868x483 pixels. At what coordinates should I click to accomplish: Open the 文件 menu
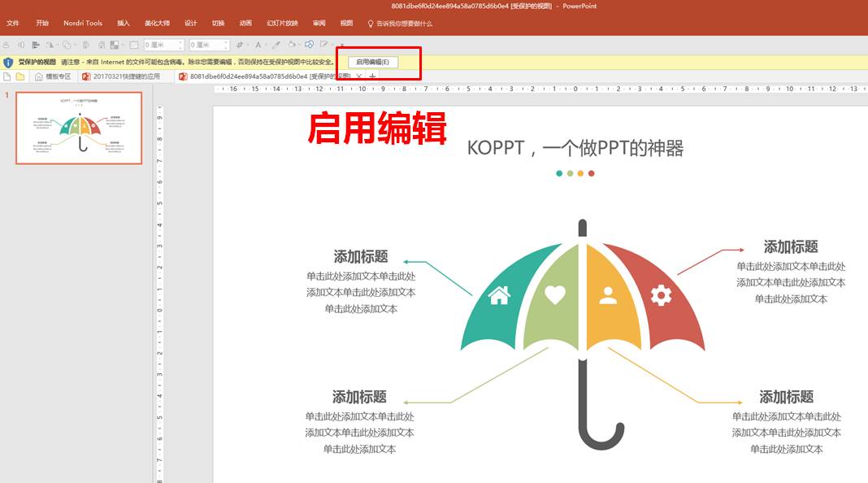(13, 24)
